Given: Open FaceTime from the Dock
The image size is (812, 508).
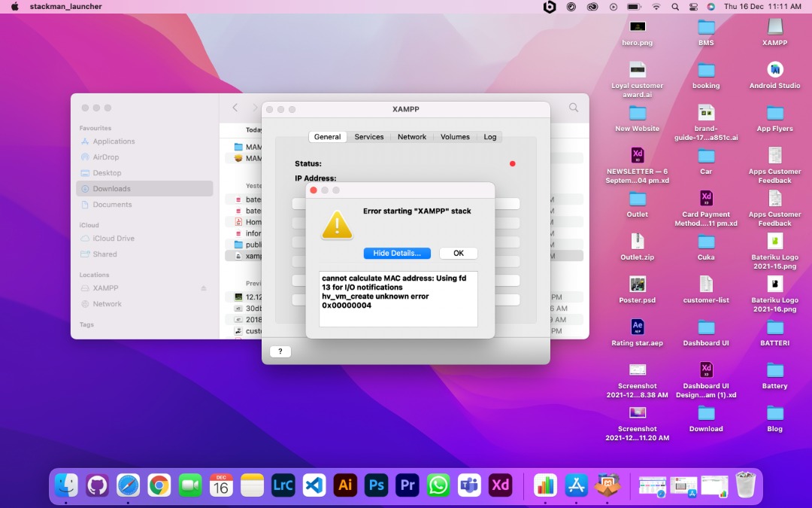Looking at the screenshot, I should pos(190,485).
